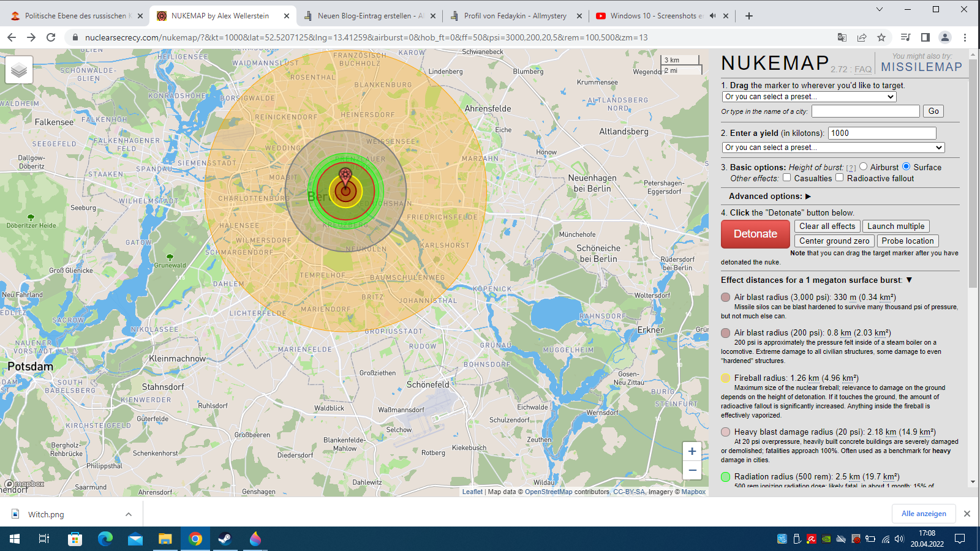Close the NUKEMAP browser tab
The height and width of the screenshot is (551, 980).
coord(287,16)
